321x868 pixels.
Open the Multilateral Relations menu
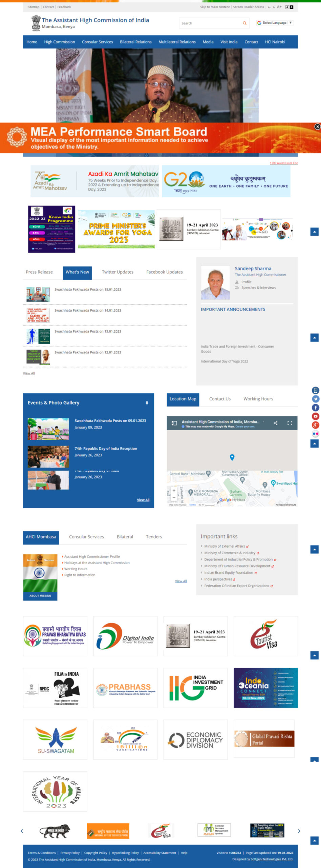[x=177, y=42]
